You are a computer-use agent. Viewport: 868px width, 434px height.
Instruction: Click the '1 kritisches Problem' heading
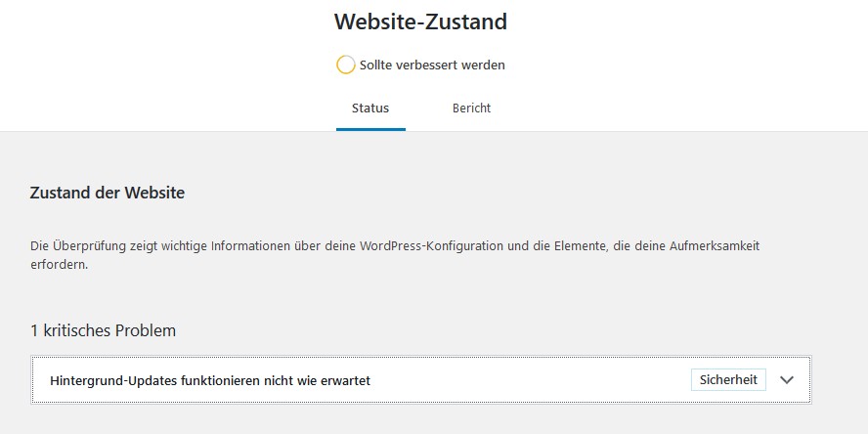coord(104,330)
